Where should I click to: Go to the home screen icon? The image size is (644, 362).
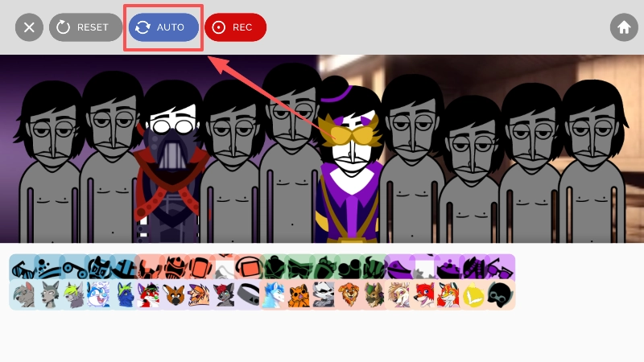point(623,27)
